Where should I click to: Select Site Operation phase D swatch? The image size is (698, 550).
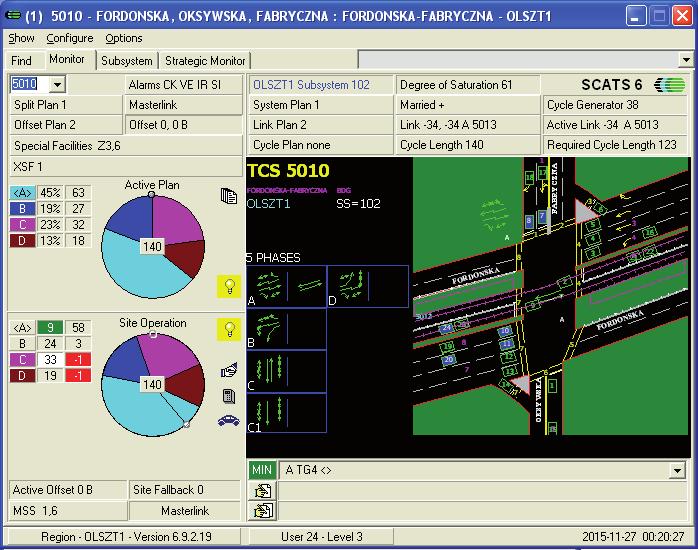click(22, 376)
